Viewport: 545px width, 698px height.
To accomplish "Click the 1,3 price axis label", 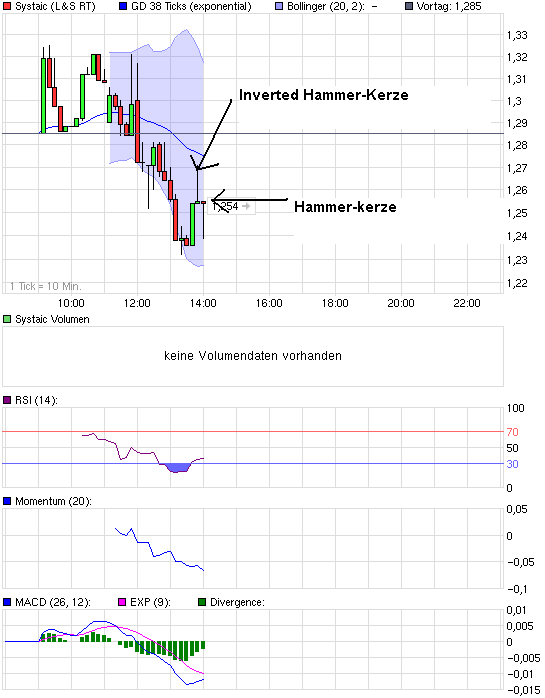I will coord(514,101).
